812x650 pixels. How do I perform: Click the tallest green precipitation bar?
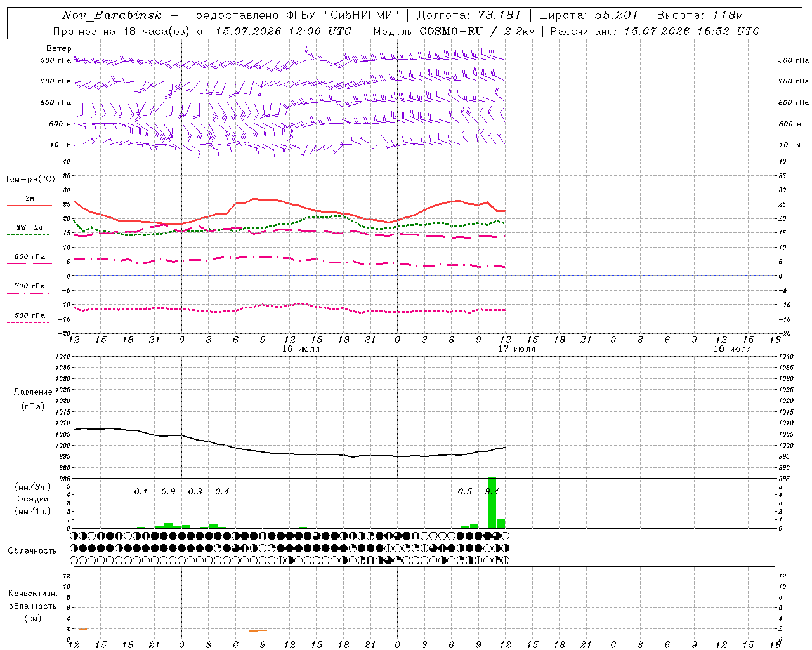[492, 503]
